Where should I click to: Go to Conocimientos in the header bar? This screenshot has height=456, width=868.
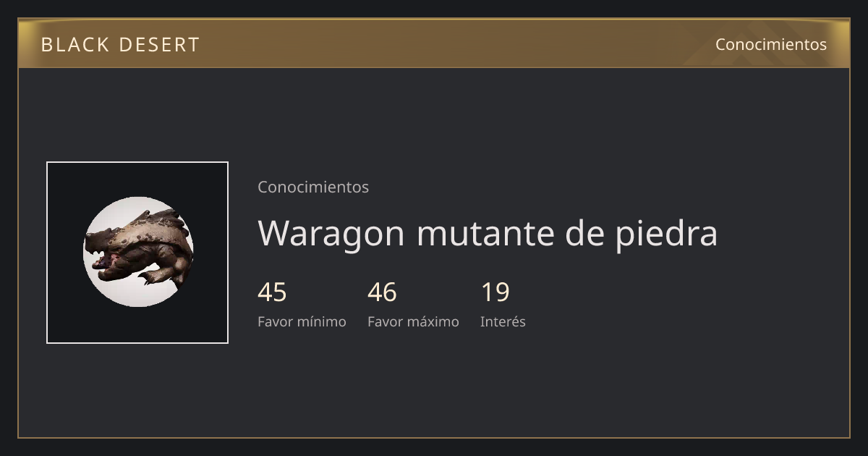click(771, 44)
